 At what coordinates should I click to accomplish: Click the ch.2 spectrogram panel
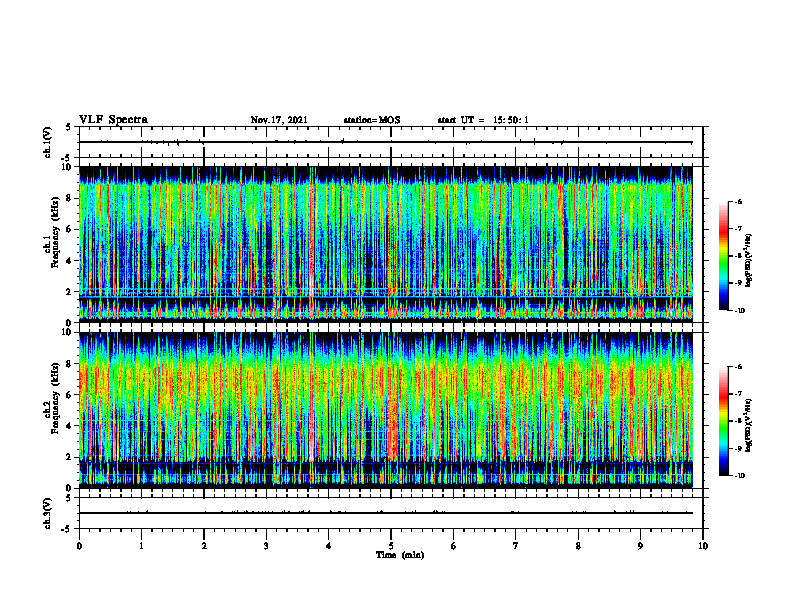pos(386,410)
